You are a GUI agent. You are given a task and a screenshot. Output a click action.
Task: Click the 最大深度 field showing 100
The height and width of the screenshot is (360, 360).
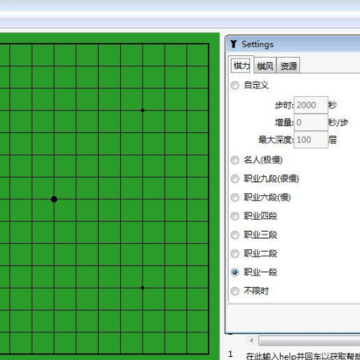311,140
